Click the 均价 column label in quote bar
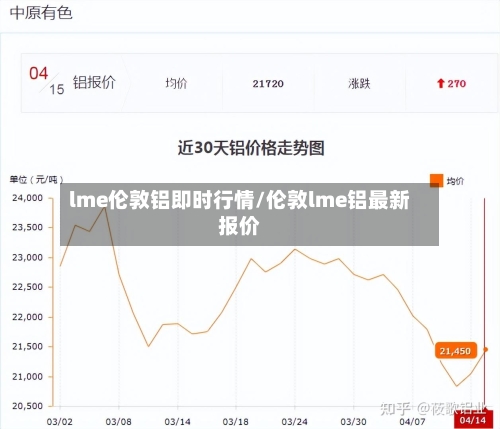 point(176,83)
